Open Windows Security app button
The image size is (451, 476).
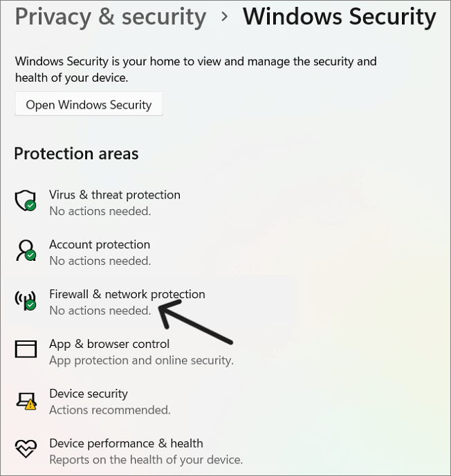(89, 104)
